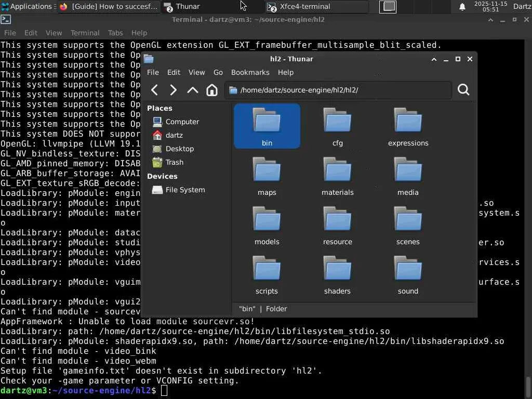Roll up Thunar window with shade arrow
532x399 pixels.
point(434,59)
